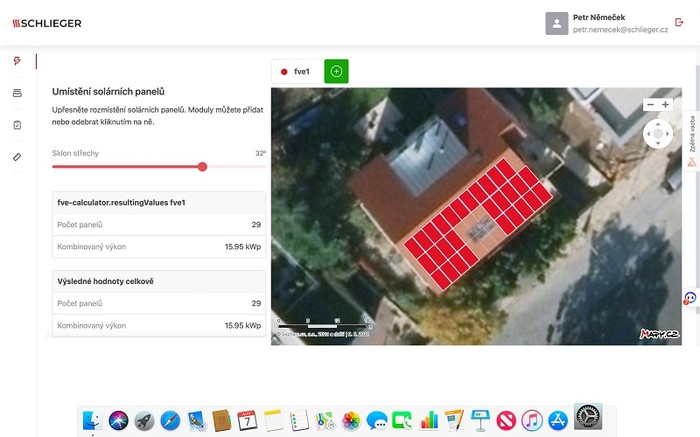The width and height of the screenshot is (700, 437).
Task: Click the map pan compass control
Action: tap(658, 133)
